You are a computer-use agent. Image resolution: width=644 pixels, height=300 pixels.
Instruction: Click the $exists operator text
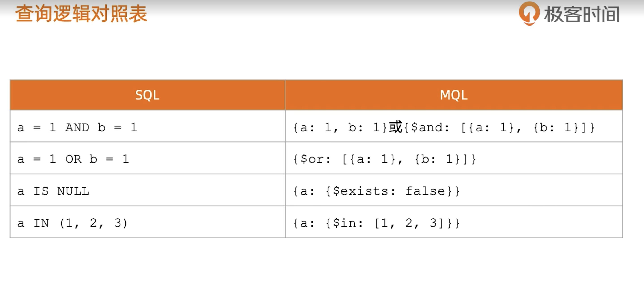[x=360, y=191]
